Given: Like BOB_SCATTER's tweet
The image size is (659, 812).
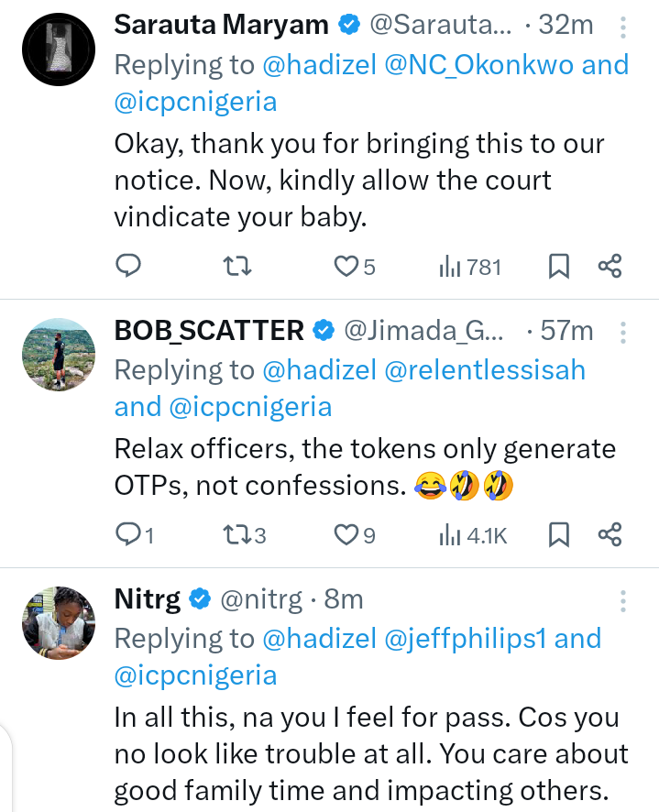Looking at the screenshot, I should 346,534.
